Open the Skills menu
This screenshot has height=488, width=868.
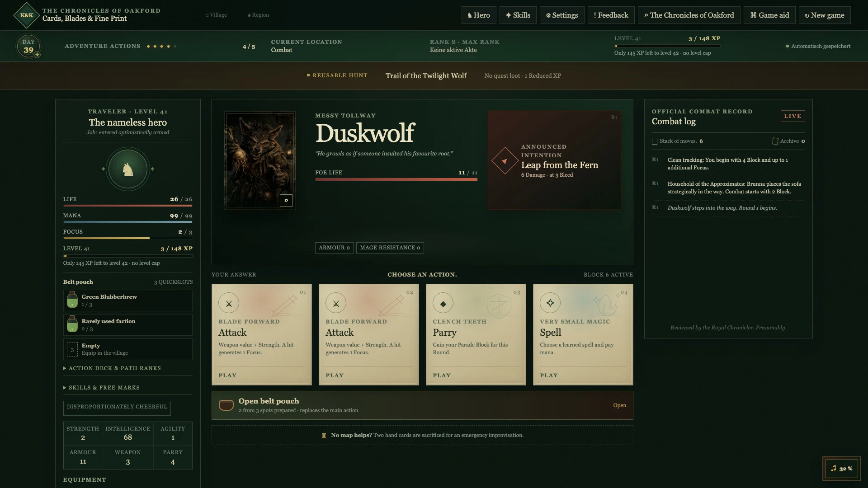(518, 15)
